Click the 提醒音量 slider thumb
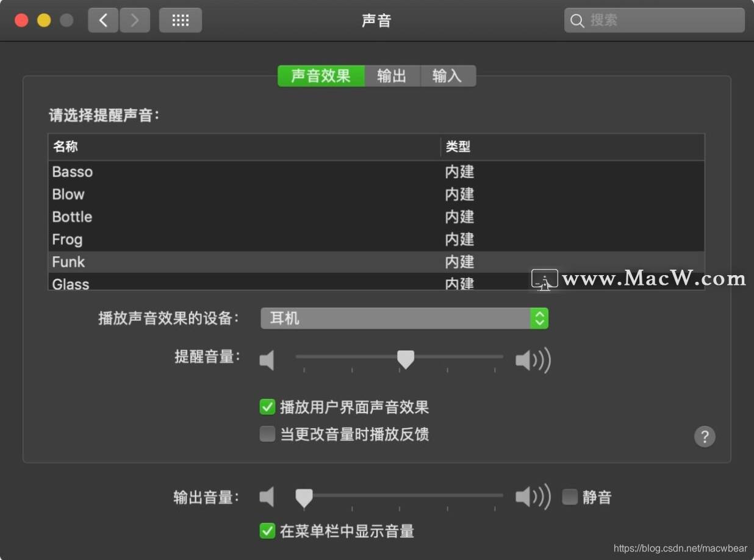 click(406, 359)
